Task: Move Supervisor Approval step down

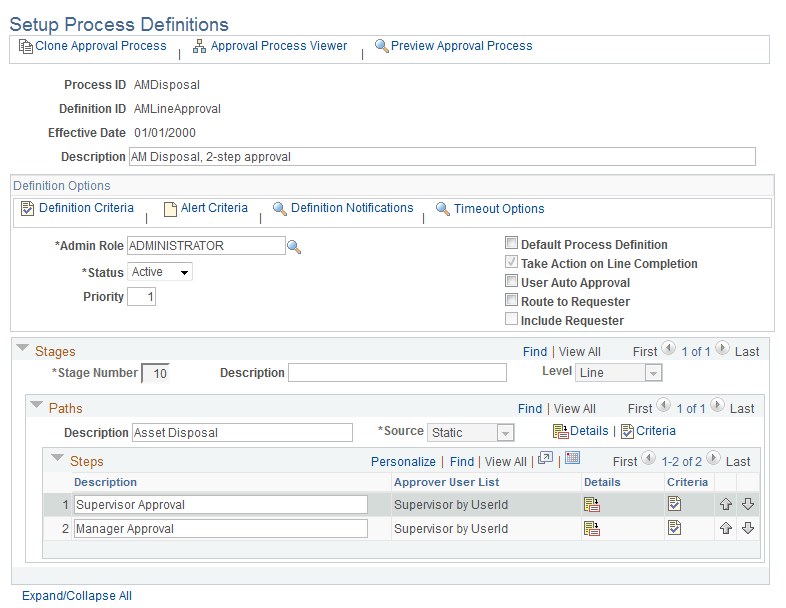Action: point(748,504)
